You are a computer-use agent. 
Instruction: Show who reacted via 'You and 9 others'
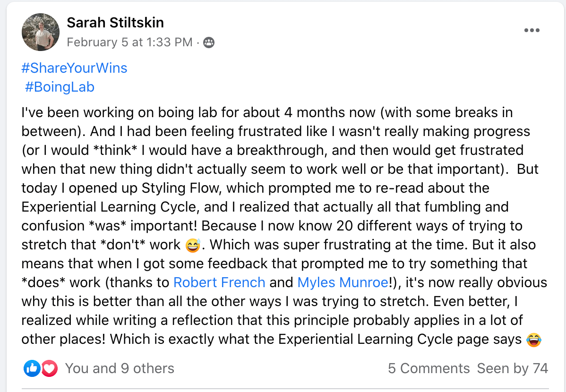click(120, 368)
